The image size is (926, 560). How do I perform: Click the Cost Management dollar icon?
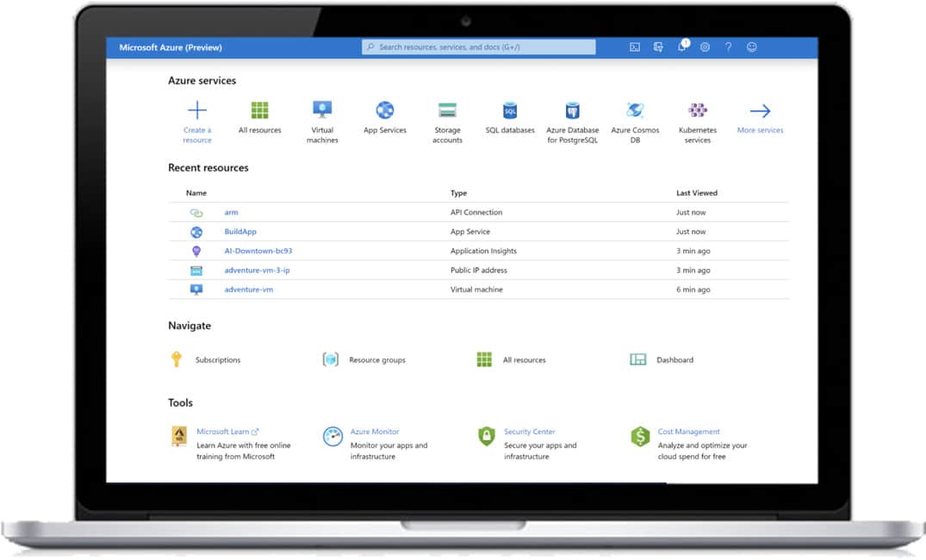click(x=640, y=437)
